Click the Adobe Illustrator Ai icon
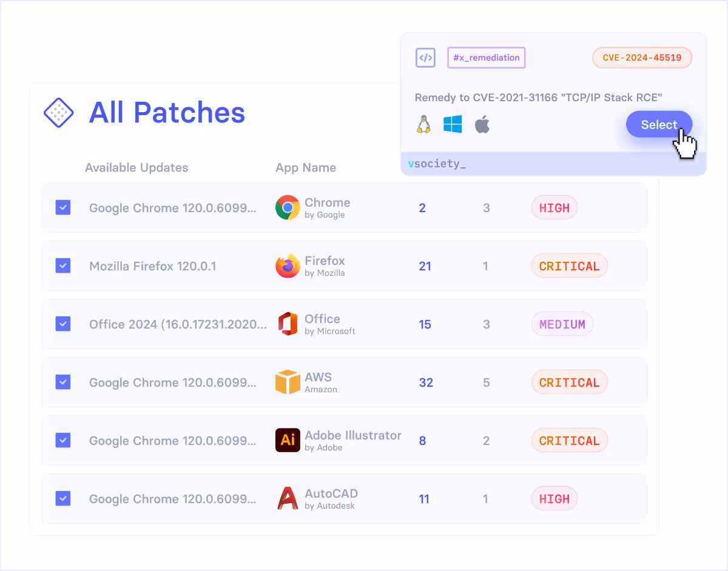 [288, 440]
